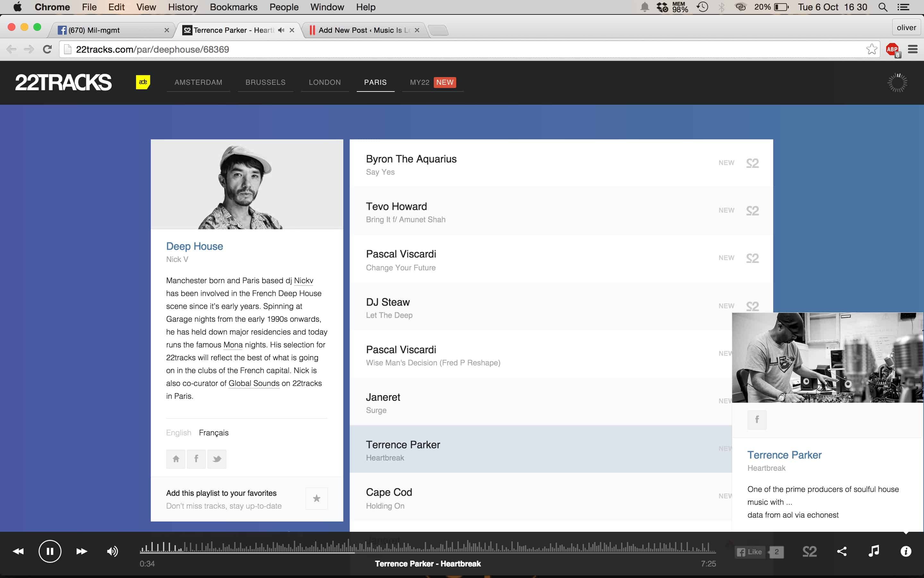Add Pascal Viscardi Change Your Future to My22
The image size is (924, 578).
(x=752, y=258)
